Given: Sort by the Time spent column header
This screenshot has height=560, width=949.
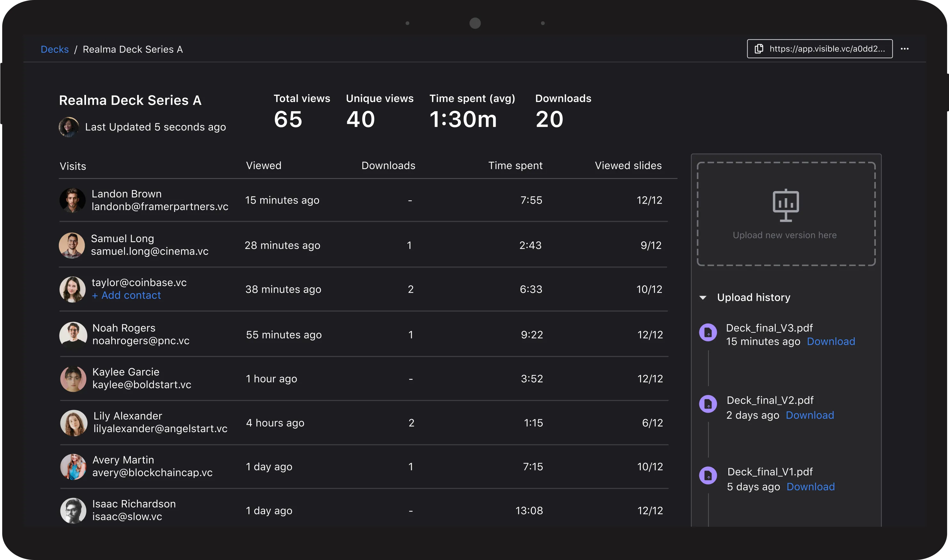Looking at the screenshot, I should point(515,166).
